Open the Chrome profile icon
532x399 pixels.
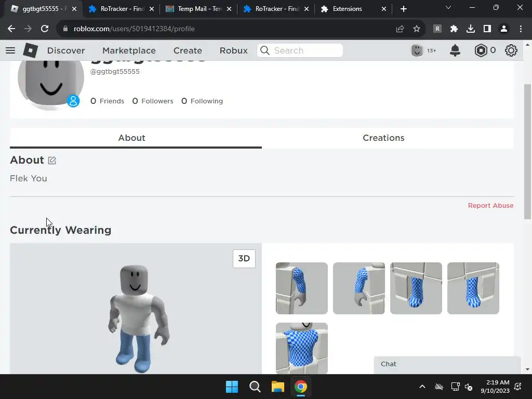pyautogui.click(x=504, y=29)
